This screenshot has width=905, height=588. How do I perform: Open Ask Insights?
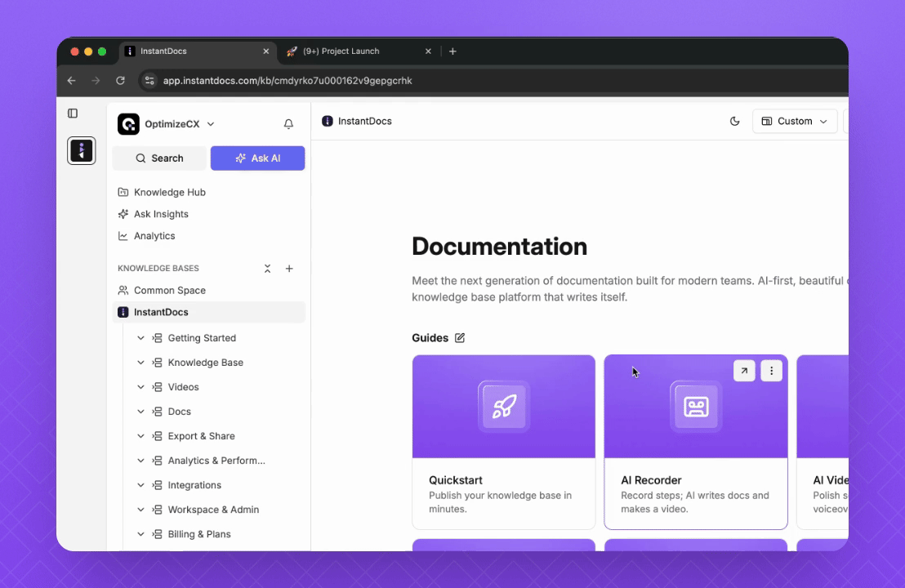click(x=161, y=214)
